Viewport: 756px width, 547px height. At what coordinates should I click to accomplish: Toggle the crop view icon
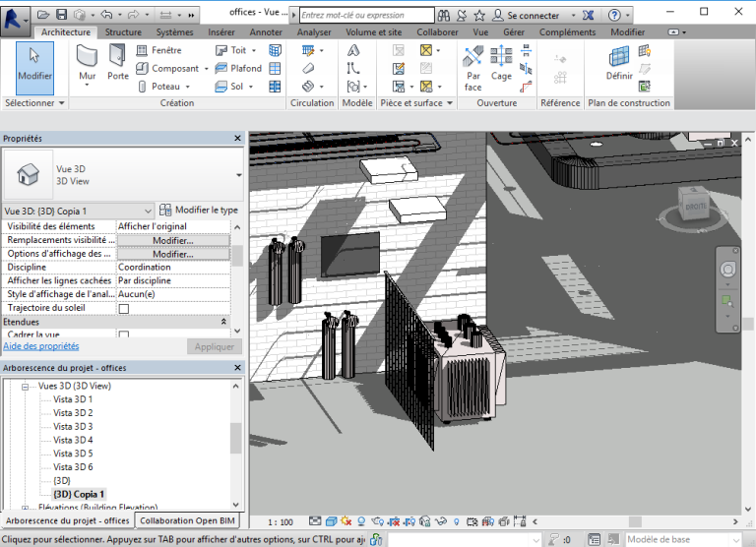(x=394, y=521)
